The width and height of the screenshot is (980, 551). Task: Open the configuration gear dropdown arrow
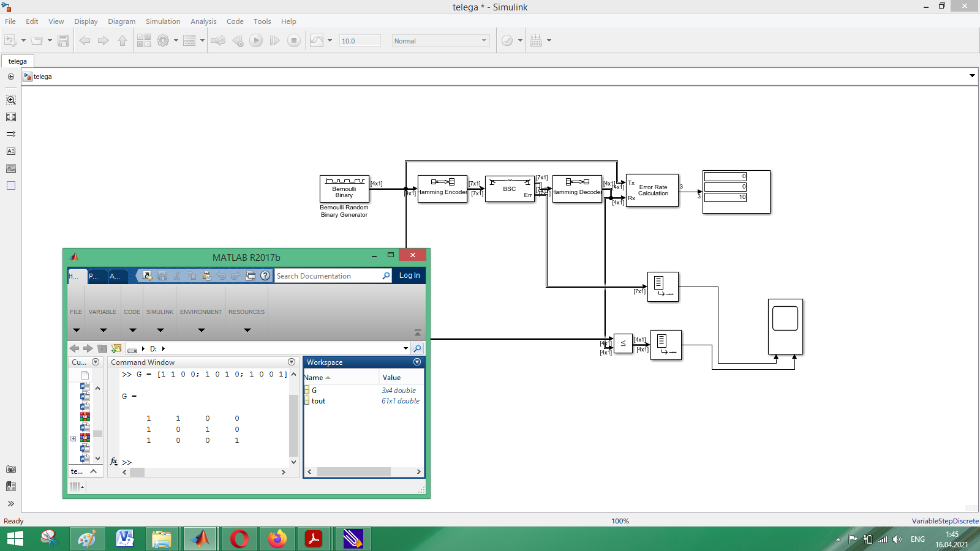pyautogui.click(x=176, y=41)
